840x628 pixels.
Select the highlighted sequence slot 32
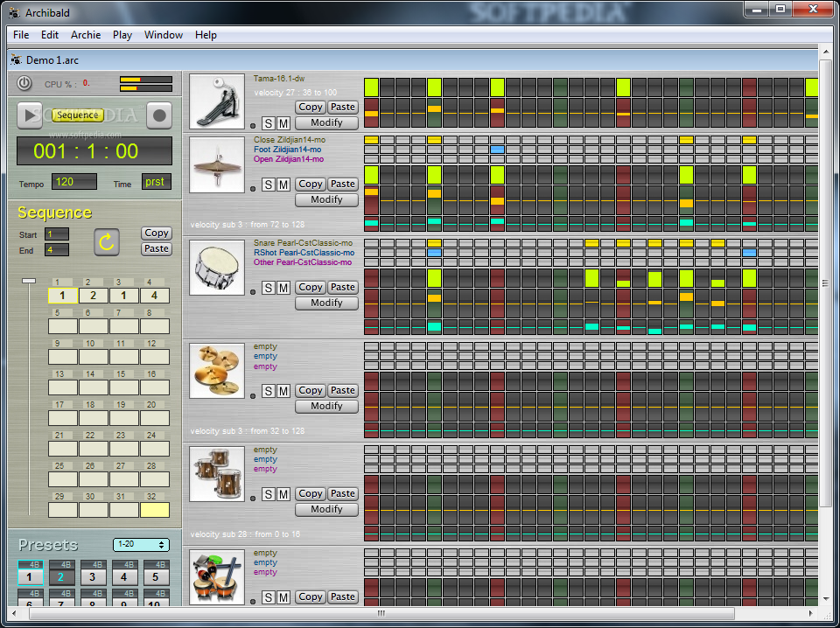pyautogui.click(x=155, y=510)
